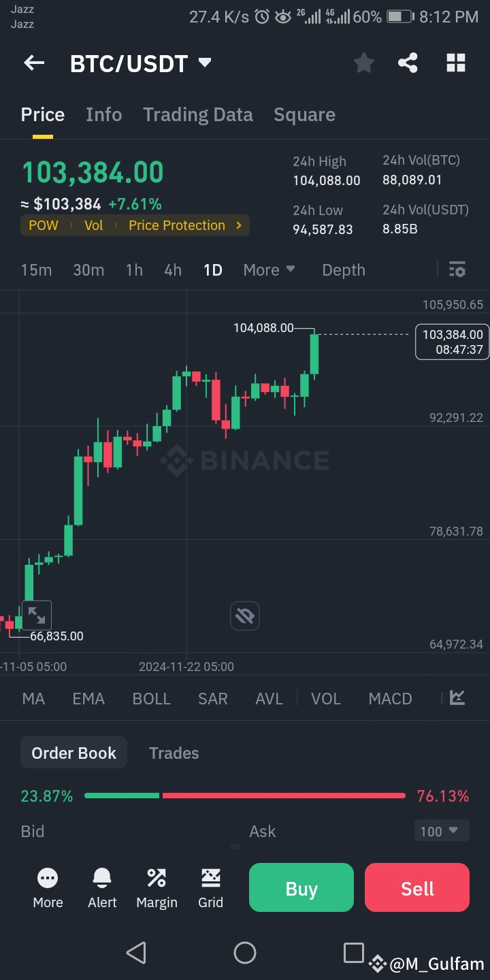Open the four-square grid layout icon
The image size is (490, 980).
(x=456, y=63)
